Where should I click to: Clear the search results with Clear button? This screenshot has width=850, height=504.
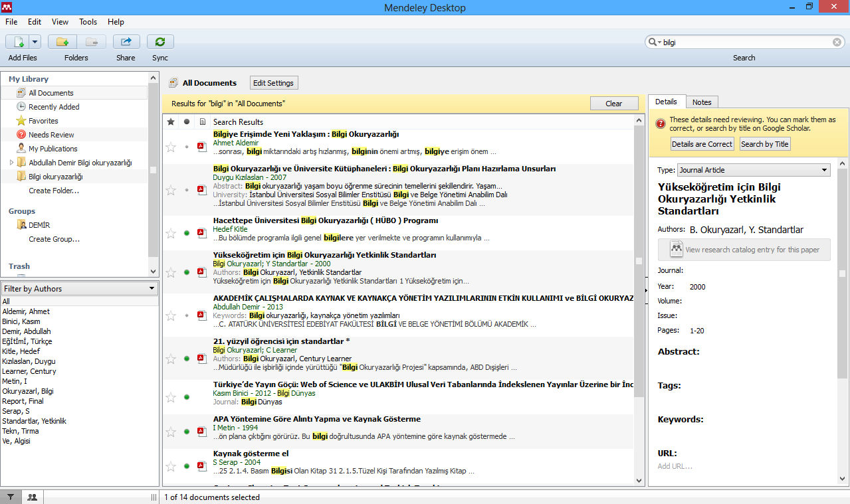point(614,104)
